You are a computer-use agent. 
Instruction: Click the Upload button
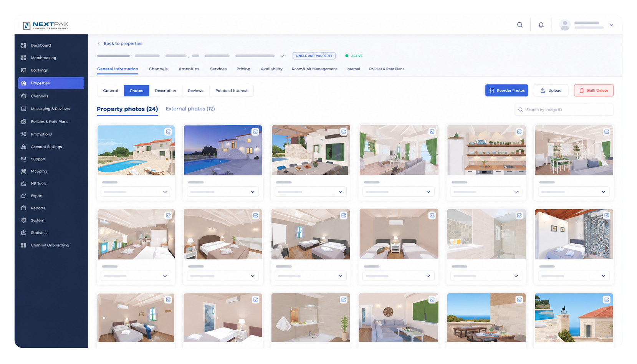[x=551, y=91]
